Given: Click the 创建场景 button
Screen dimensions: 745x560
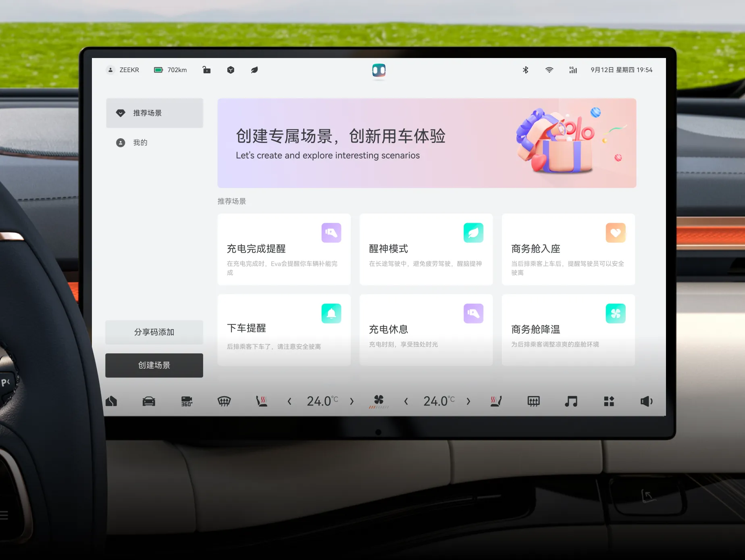Looking at the screenshot, I should point(154,365).
